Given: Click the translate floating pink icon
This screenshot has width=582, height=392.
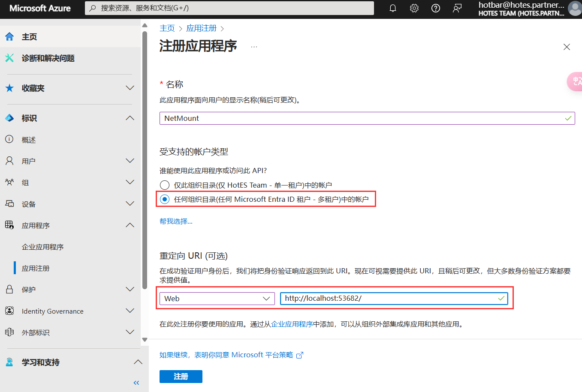Looking at the screenshot, I should (x=576, y=81).
